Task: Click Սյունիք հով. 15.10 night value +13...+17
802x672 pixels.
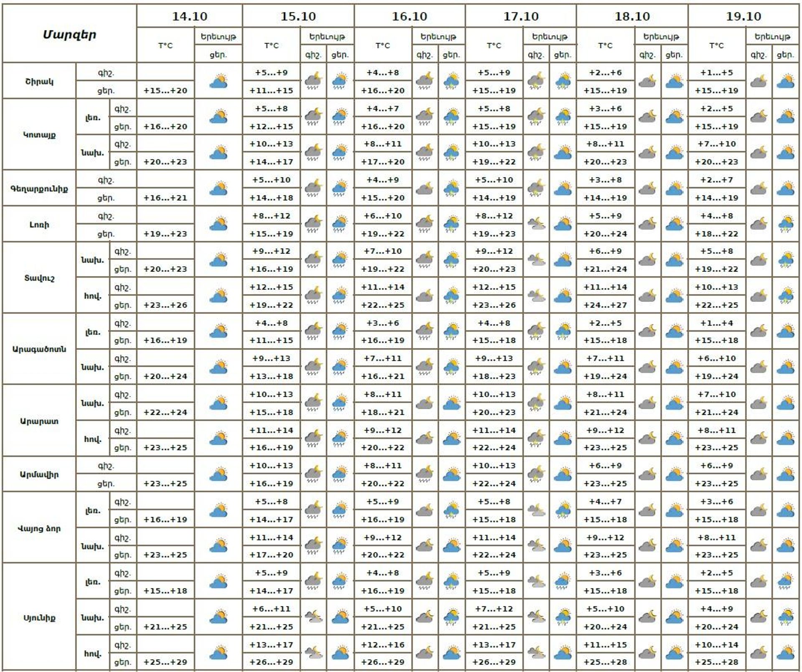Action: [272, 645]
